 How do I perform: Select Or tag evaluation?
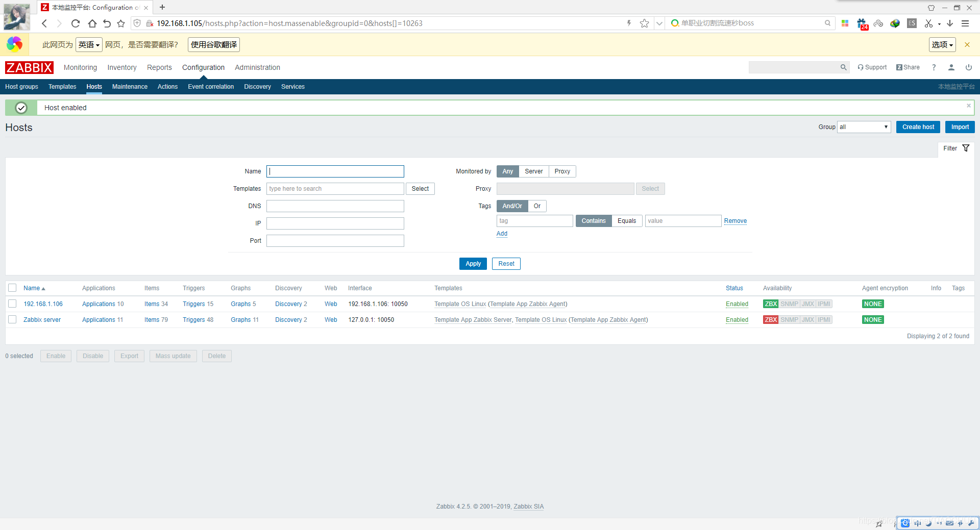coord(537,206)
